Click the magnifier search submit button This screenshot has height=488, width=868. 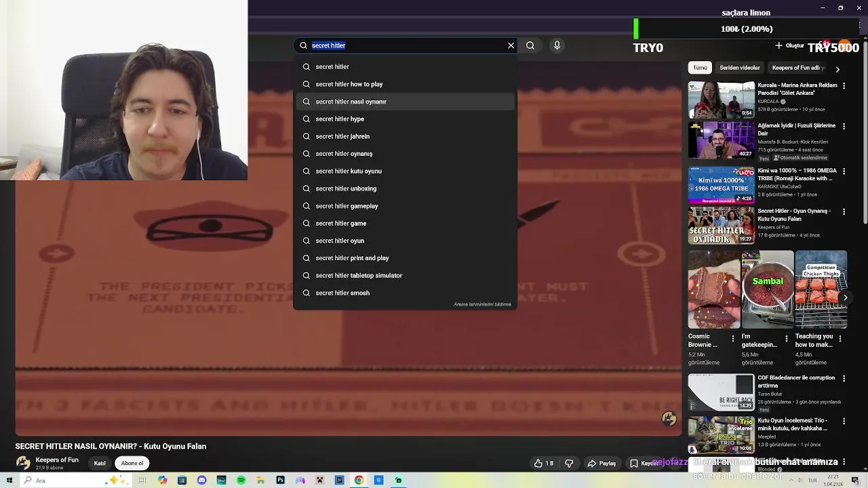pyautogui.click(x=530, y=45)
